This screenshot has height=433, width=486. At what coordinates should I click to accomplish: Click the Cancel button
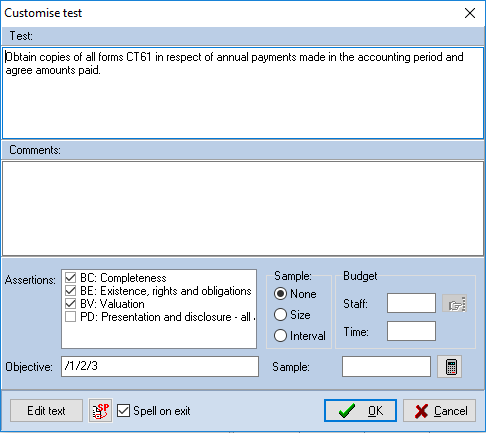point(439,411)
